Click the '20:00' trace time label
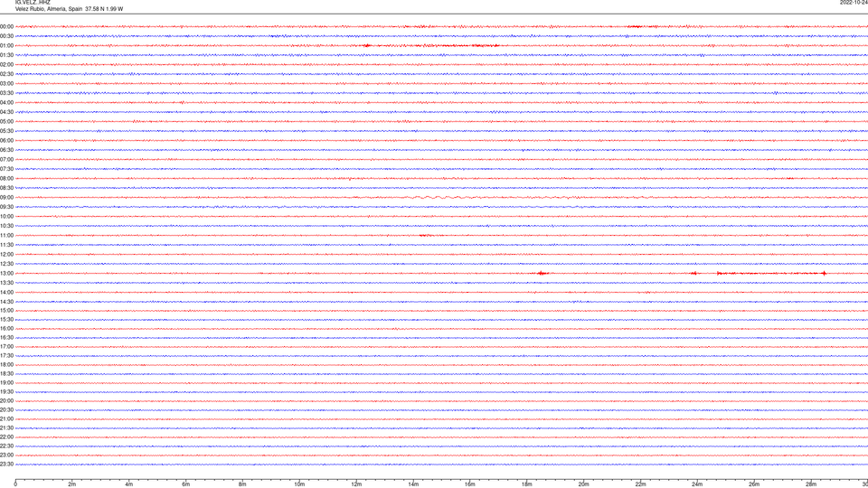 tap(6, 401)
